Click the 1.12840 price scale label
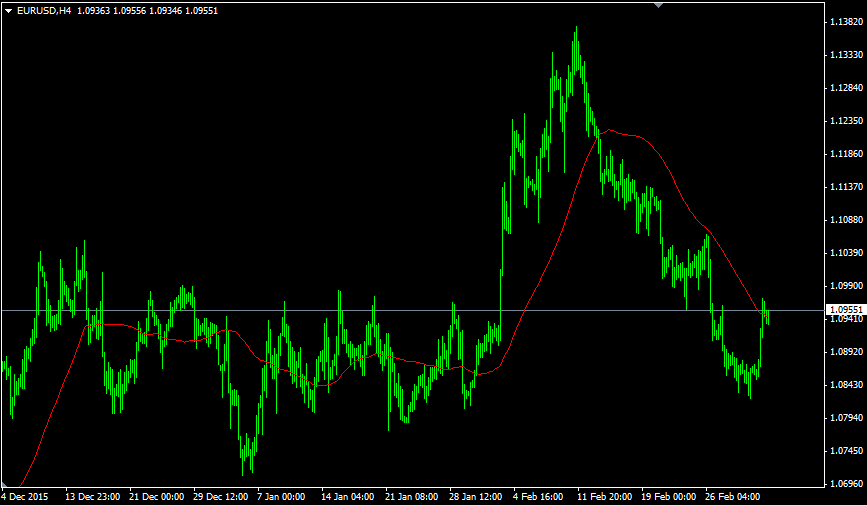Viewport: 867px width, 506px height. (847, 88)
